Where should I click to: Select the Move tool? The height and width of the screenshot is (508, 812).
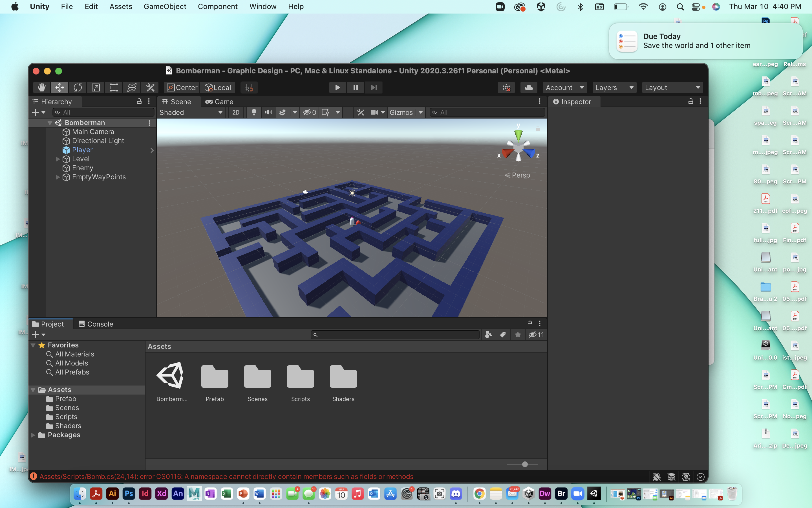tap(60, 88)
